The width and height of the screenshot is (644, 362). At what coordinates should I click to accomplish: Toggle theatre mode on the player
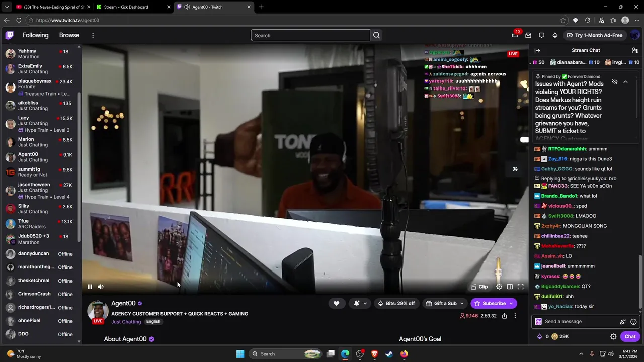[510, 287]
